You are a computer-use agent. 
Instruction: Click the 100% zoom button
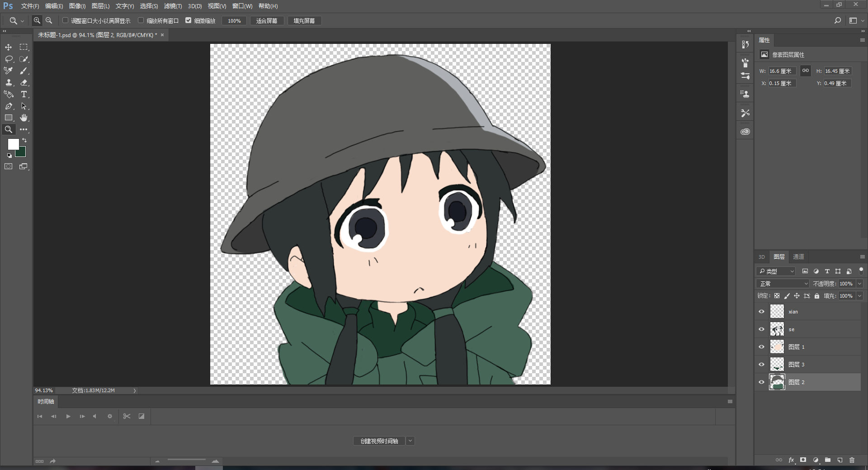coord(234,21)
